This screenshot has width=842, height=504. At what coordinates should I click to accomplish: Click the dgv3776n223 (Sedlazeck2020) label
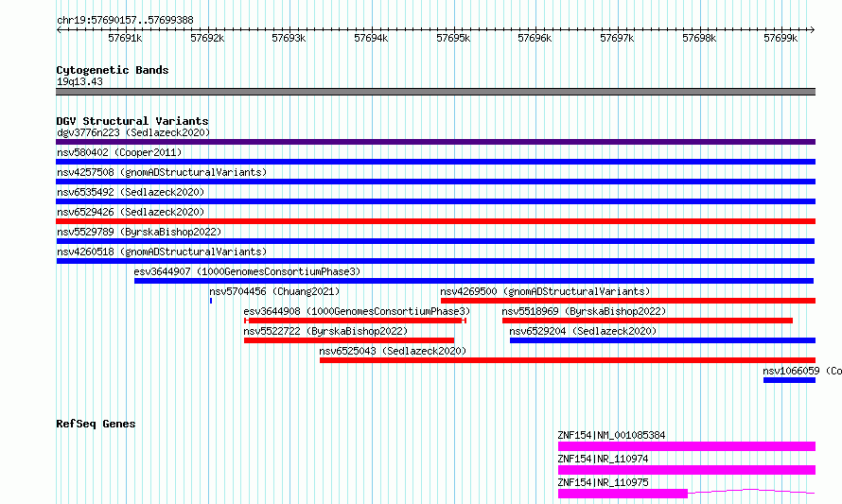click(x=133, y=132)
